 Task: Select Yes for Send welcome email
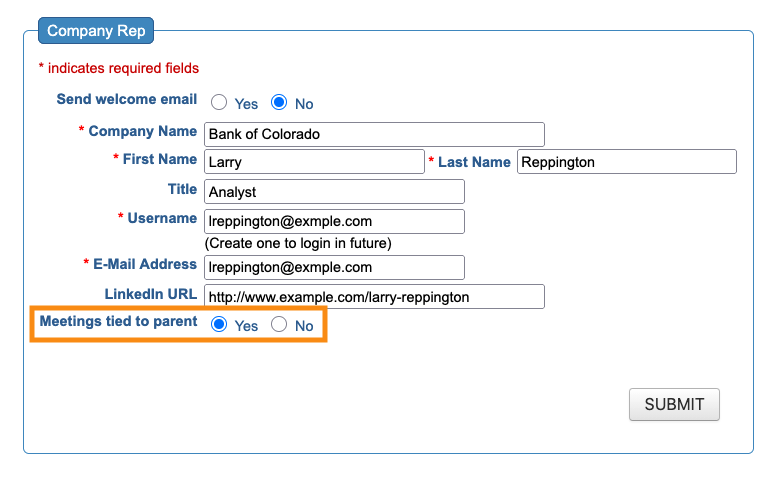219,103
